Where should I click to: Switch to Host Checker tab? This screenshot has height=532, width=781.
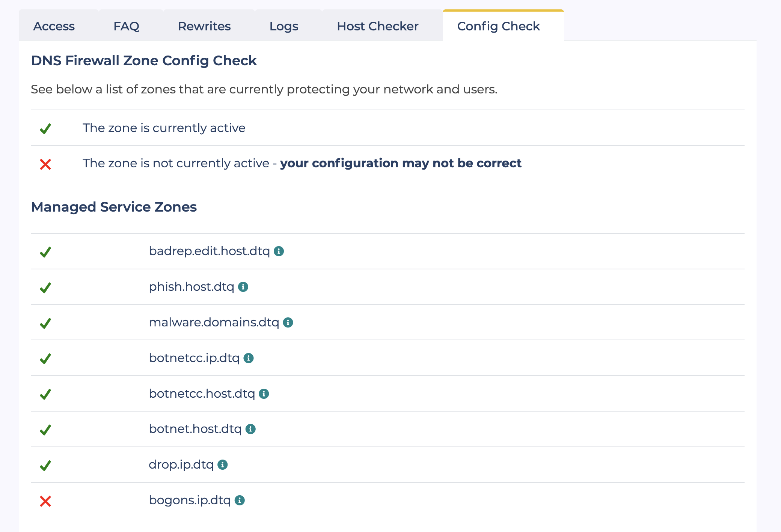pos(377,26)
